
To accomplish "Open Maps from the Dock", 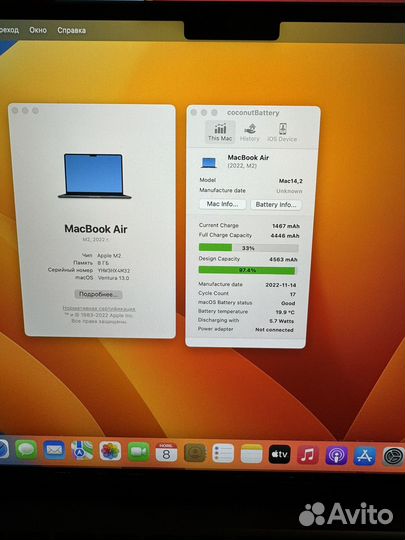I will (82, 451).
